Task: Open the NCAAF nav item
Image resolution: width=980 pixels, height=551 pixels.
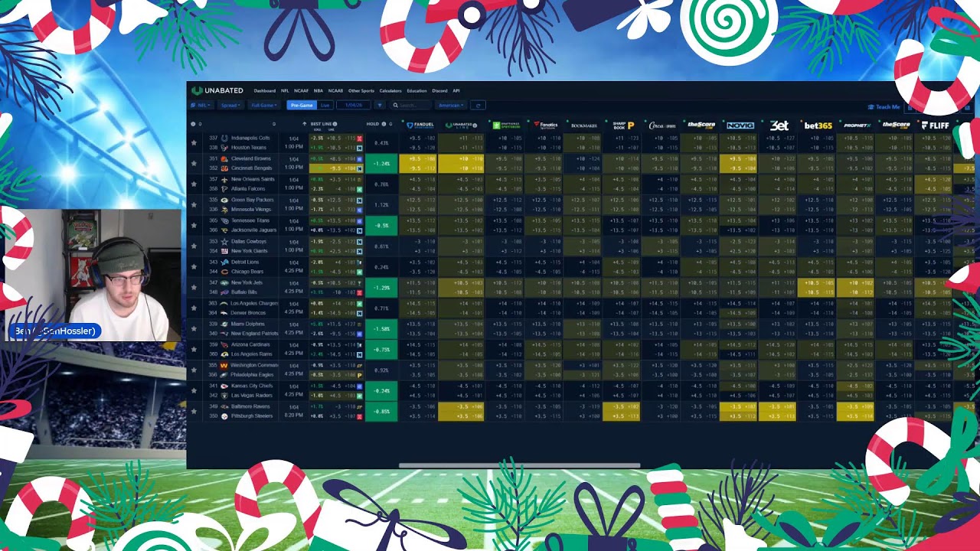Action: (301, 91)
